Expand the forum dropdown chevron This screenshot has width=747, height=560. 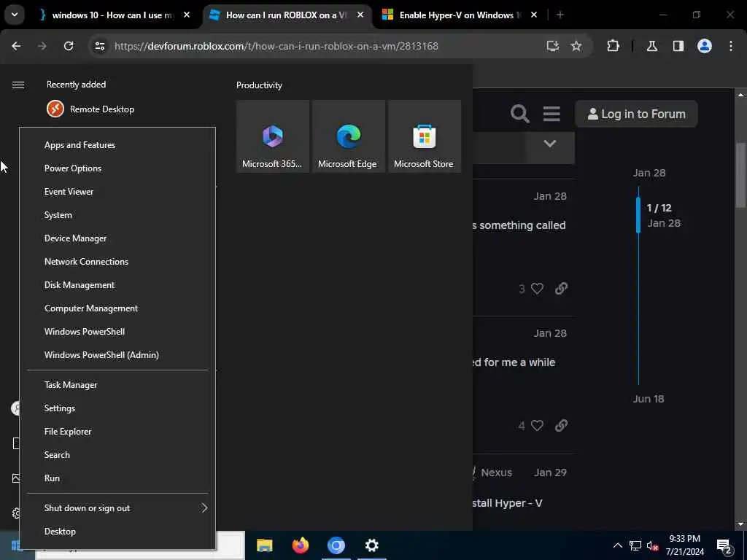click(x=550, y=144)
